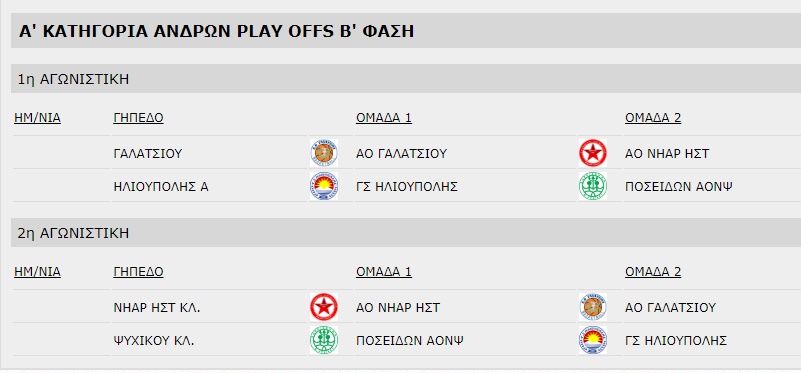
Task: Click the ΓΗΠΕΔΟ header in round 2
Action: [138, 272]
